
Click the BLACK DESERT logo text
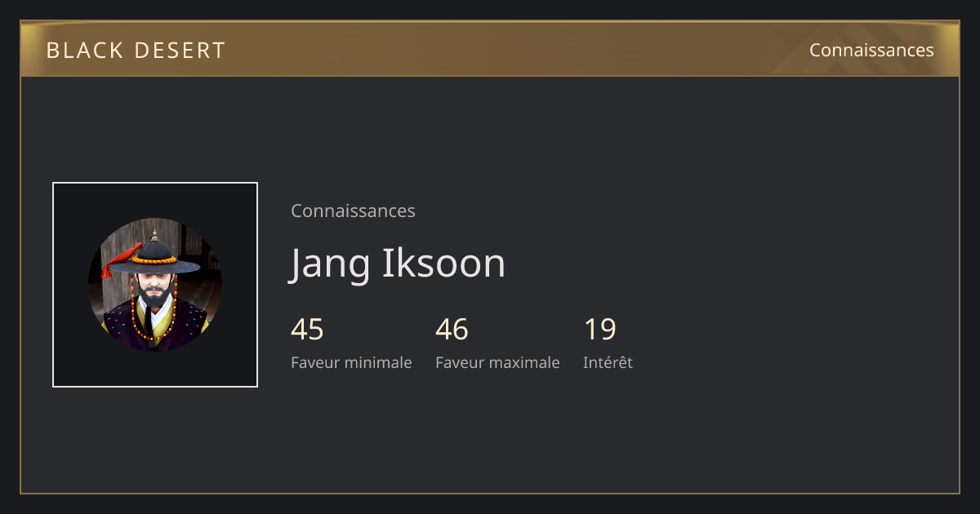(x=136, y=51)
